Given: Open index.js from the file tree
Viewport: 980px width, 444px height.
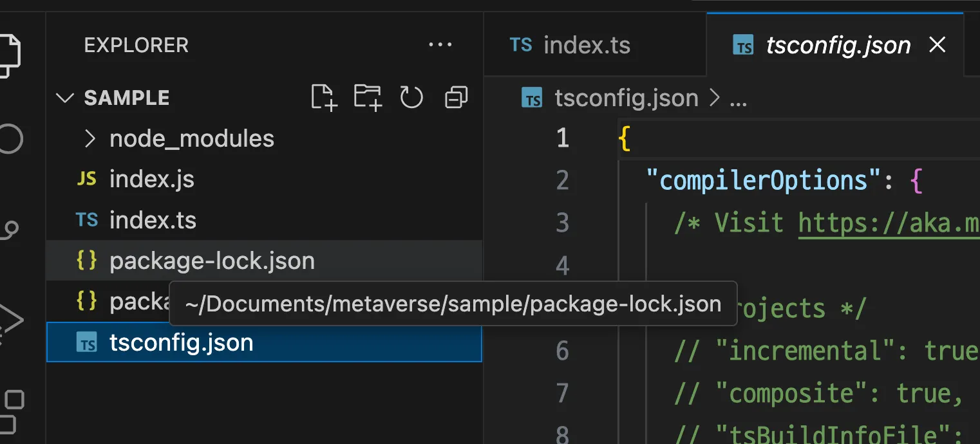Looking at the screenshot, I should pyautogui.click(x=152, y=180).
